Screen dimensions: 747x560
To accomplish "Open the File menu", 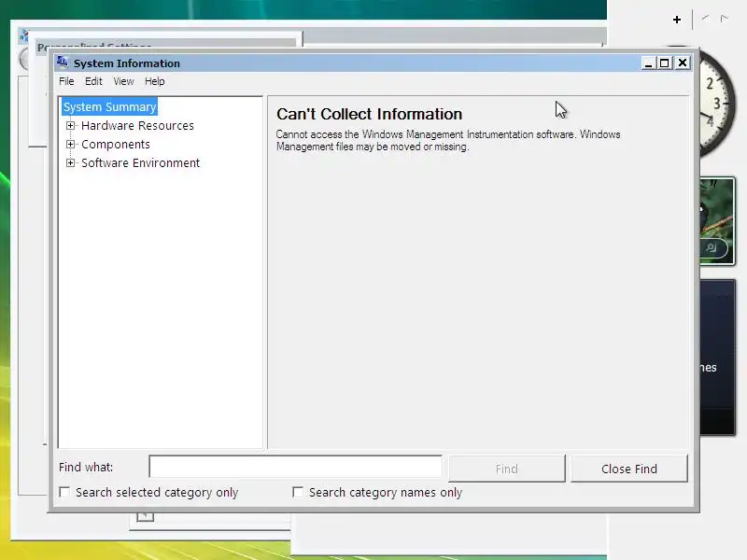I will click(66, 81).
